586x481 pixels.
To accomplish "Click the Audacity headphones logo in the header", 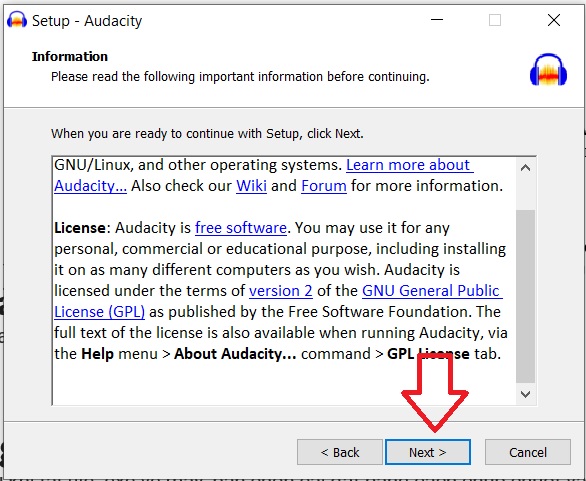I will point(548,70).
